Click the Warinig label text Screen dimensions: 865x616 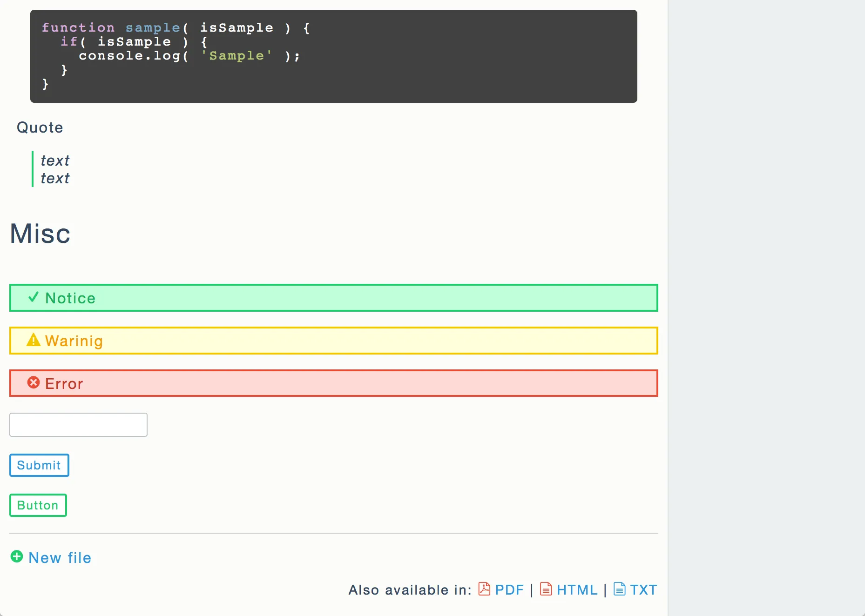pos(74,341)
